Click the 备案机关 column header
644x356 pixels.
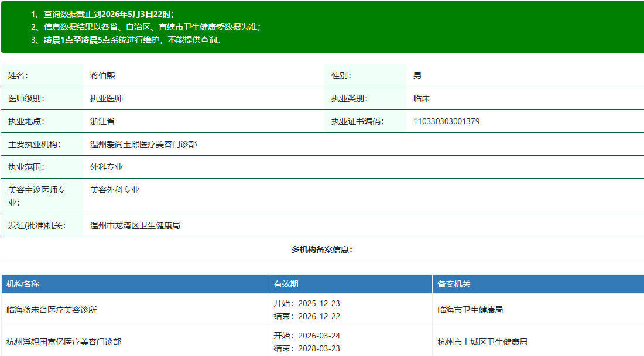point(454,284)
